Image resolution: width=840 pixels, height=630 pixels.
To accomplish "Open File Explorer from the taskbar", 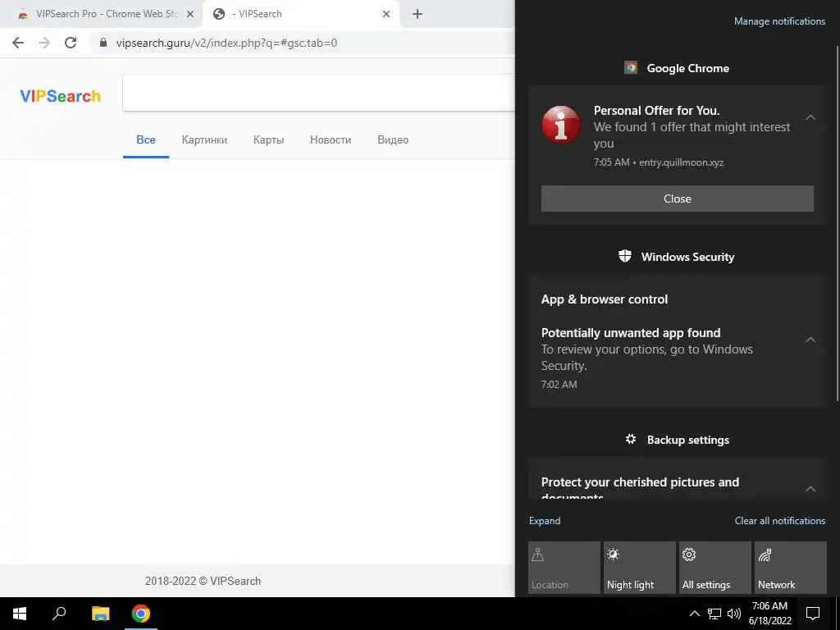I will pyautogui.click(x=100, y=614).
